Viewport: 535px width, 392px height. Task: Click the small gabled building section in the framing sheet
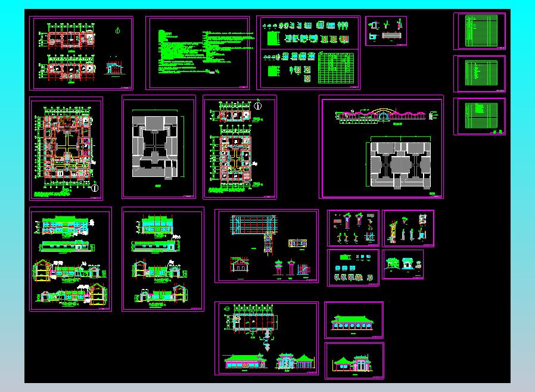pyautogui.click(x=240, y=266)
